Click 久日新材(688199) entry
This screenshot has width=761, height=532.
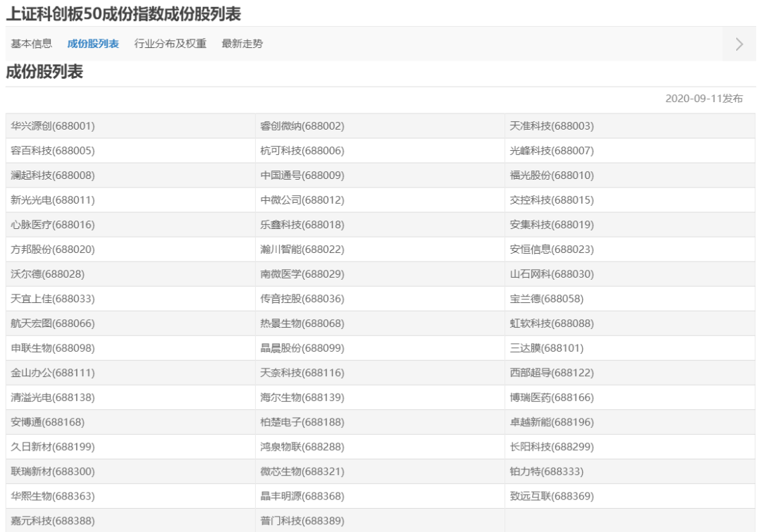[53, 447]
